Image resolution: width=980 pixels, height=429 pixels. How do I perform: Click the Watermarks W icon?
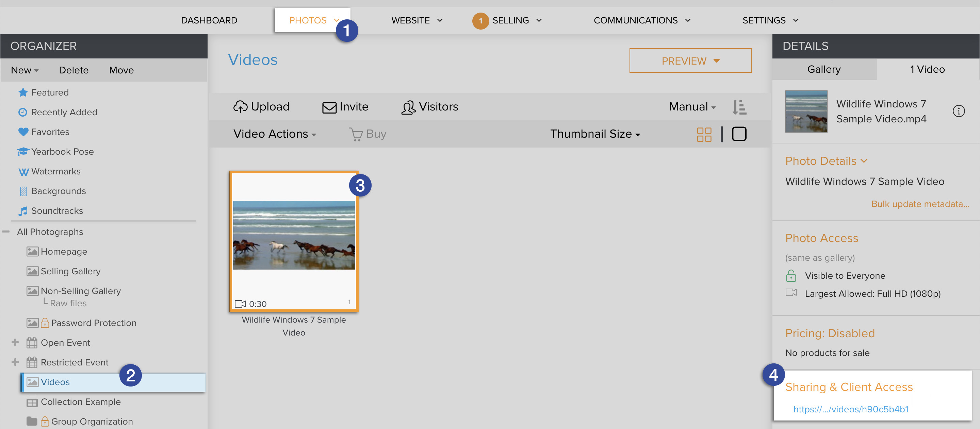(x=23, y=172)
